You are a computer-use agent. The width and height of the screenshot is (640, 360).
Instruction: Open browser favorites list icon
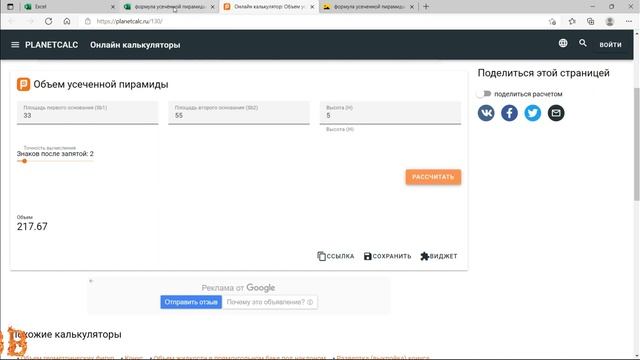pos(572,21)
